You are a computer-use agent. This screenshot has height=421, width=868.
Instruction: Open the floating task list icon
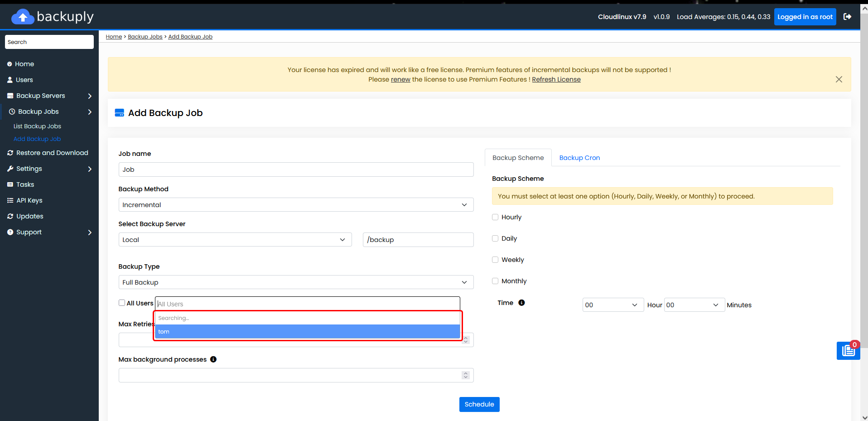pos(848,350)
